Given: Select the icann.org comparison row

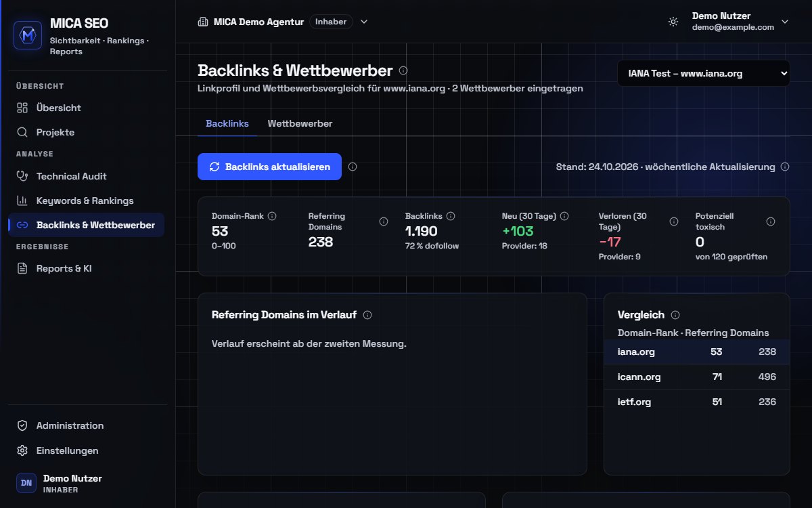Looking at the screenshot, I should pos(697,377).
